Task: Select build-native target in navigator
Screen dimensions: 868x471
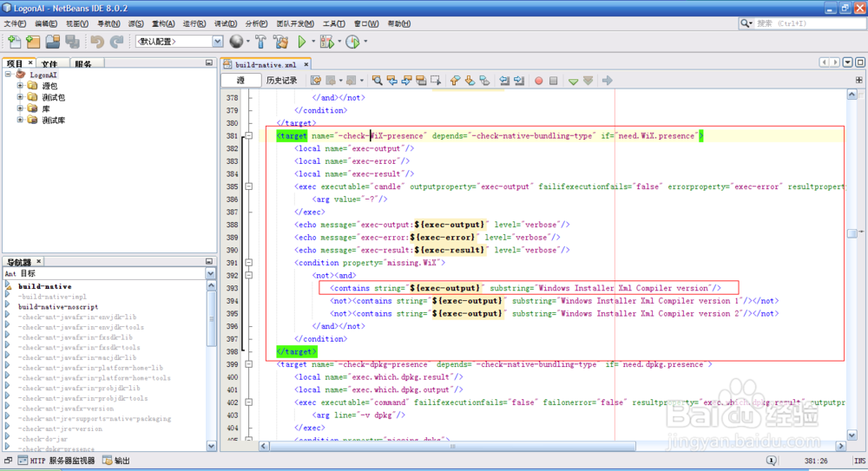Action: [x=45, y=286]
